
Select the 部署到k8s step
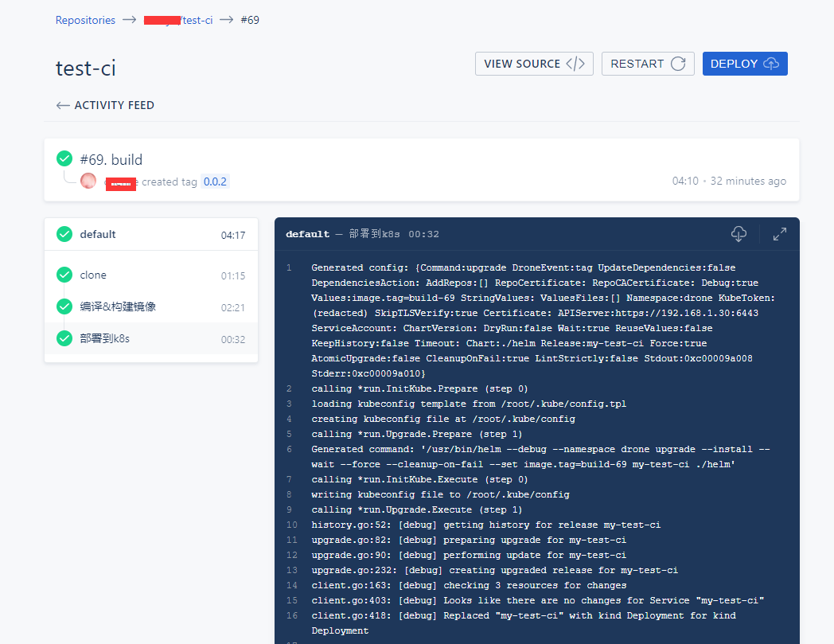coord(151,338)
